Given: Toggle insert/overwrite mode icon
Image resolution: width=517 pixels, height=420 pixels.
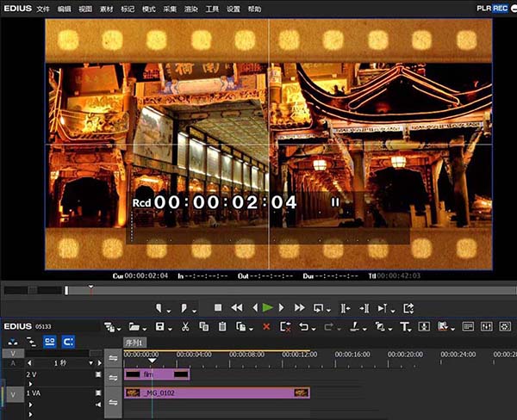Looking at the screenshot, I should click(x=13, y=343).
